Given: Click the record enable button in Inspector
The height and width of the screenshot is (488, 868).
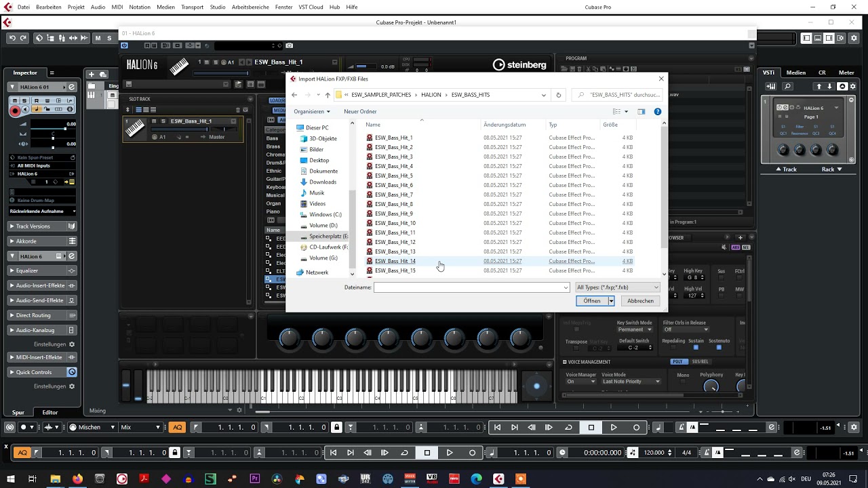Looking at the screenshot, I should pyautogui.click(x=15, y=110).
